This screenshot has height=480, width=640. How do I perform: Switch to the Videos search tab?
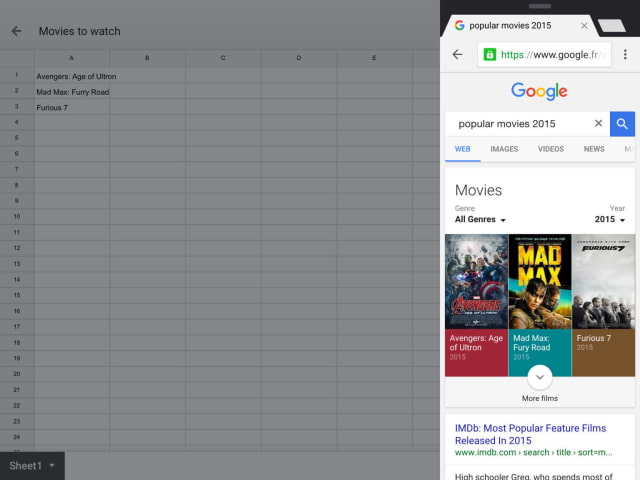pos(551,149)
